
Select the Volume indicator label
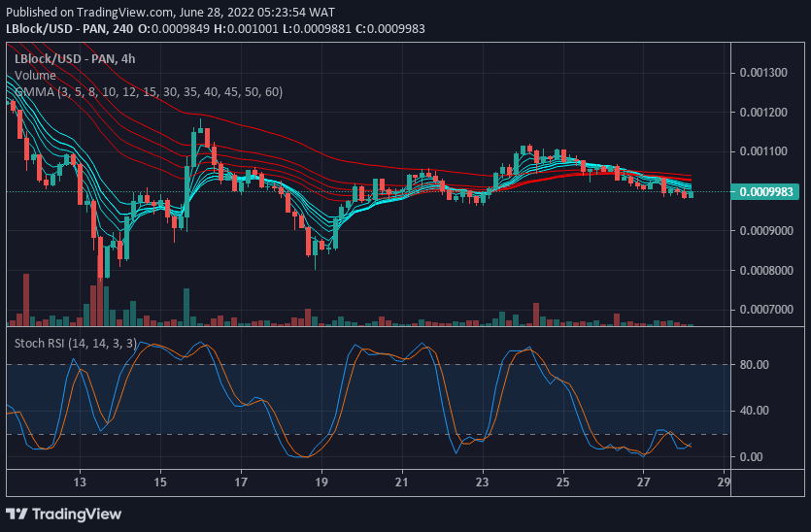[35, 76]
